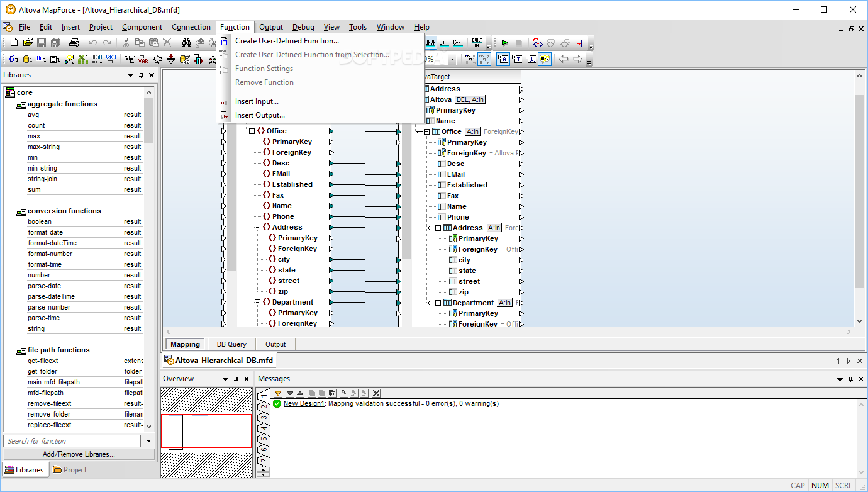Insert Text File component icon

pyautogui.click(x=55, y=59)
